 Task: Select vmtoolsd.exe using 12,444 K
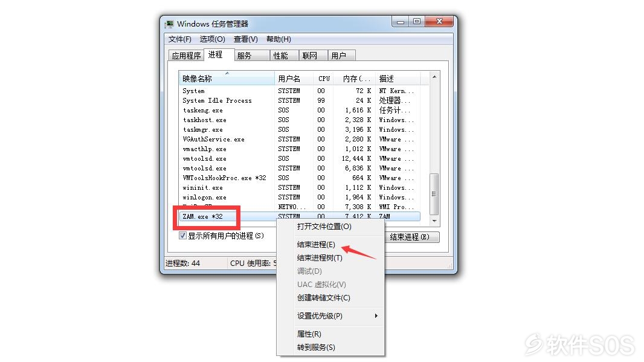(300, 158)
